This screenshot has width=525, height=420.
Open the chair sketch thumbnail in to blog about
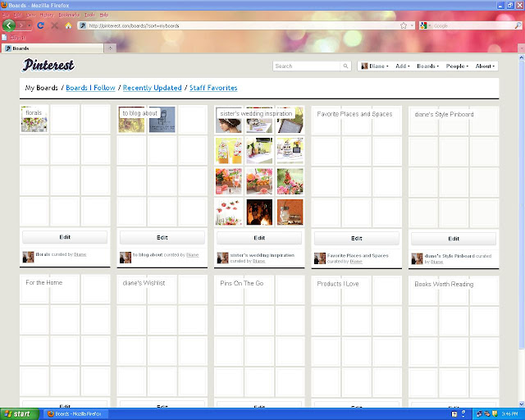162,120
